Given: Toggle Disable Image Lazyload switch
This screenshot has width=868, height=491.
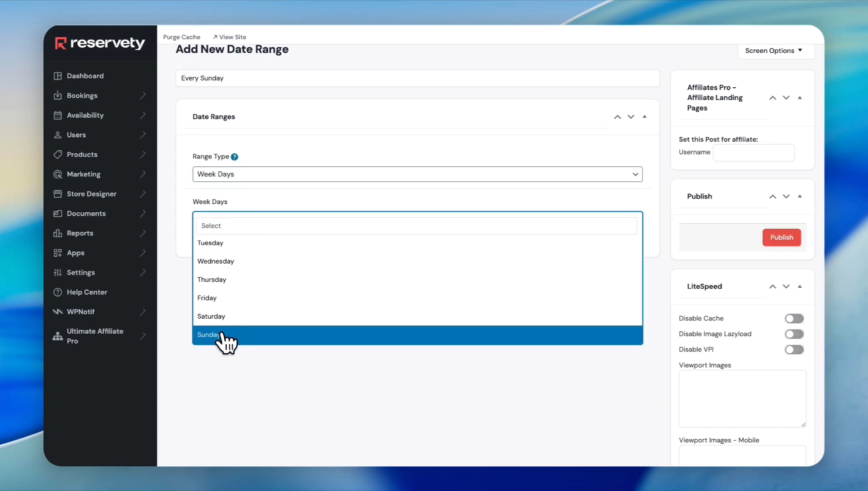Looking at the screenshot, I should [x=794, y=334].
